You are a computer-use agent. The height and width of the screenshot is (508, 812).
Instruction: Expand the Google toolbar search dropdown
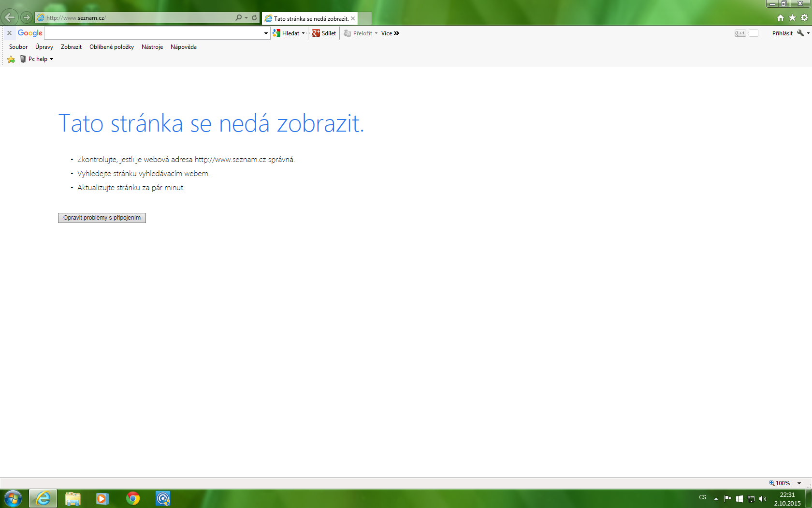coord(266,33)
